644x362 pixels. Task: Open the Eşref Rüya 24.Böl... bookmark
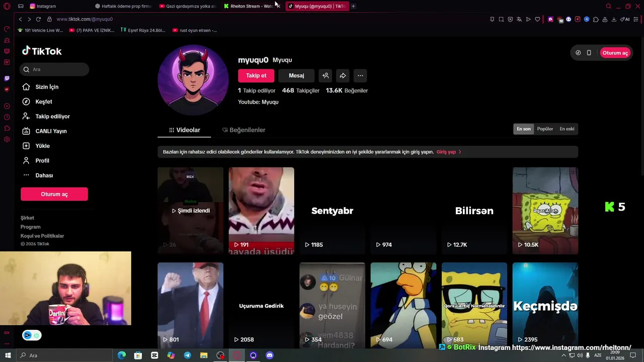[x=143, y=30]
